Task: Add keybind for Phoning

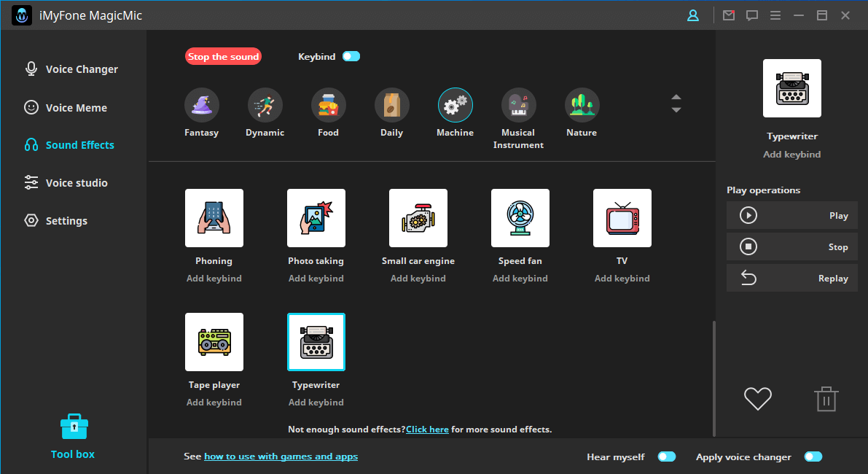Action: (214, 279)
